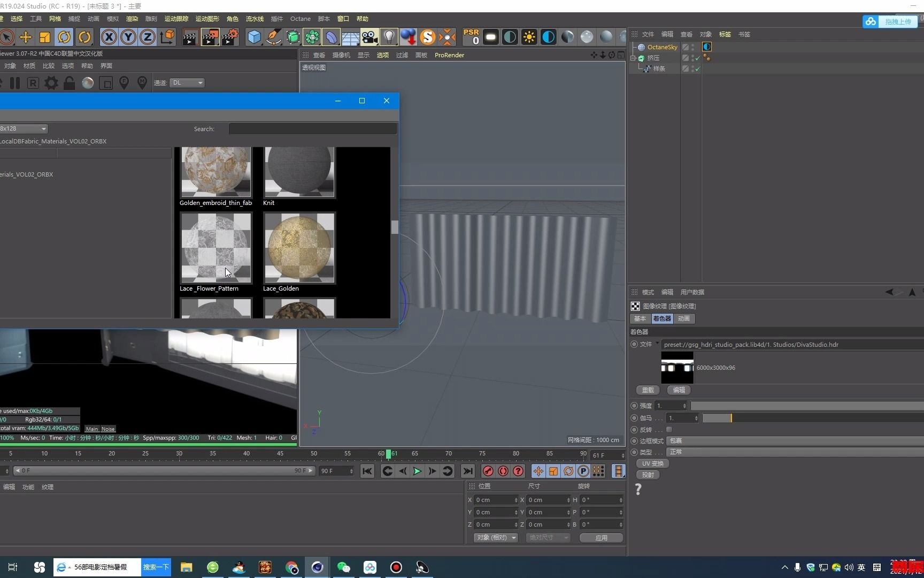Open the 摄像机 viewport menu
924x578 pixels.
click(341, 55)
